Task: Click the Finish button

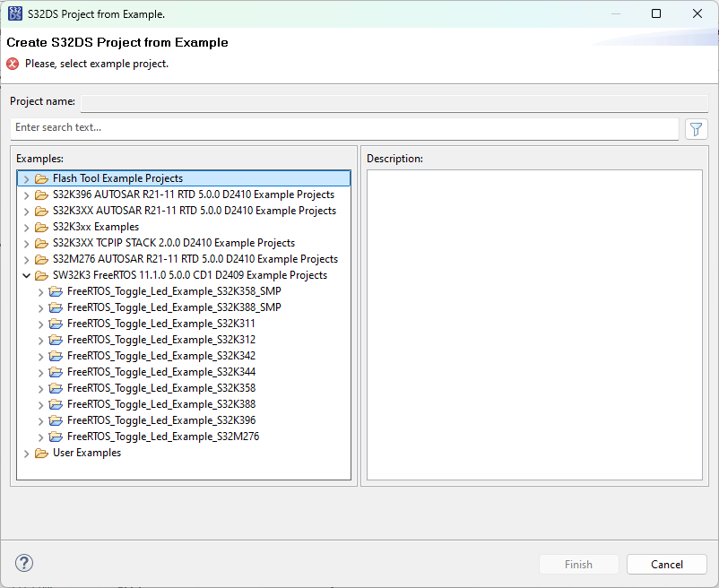Action: coord(578,564)
